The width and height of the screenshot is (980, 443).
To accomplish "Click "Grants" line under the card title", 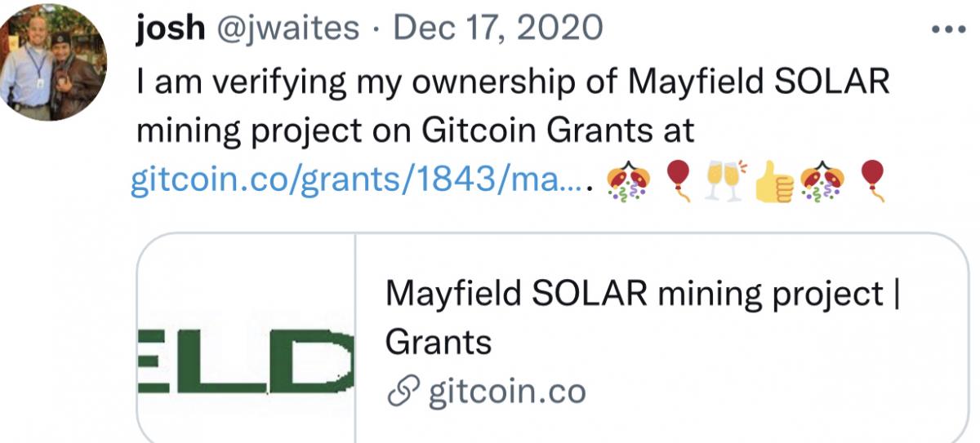I will [438, 342].
